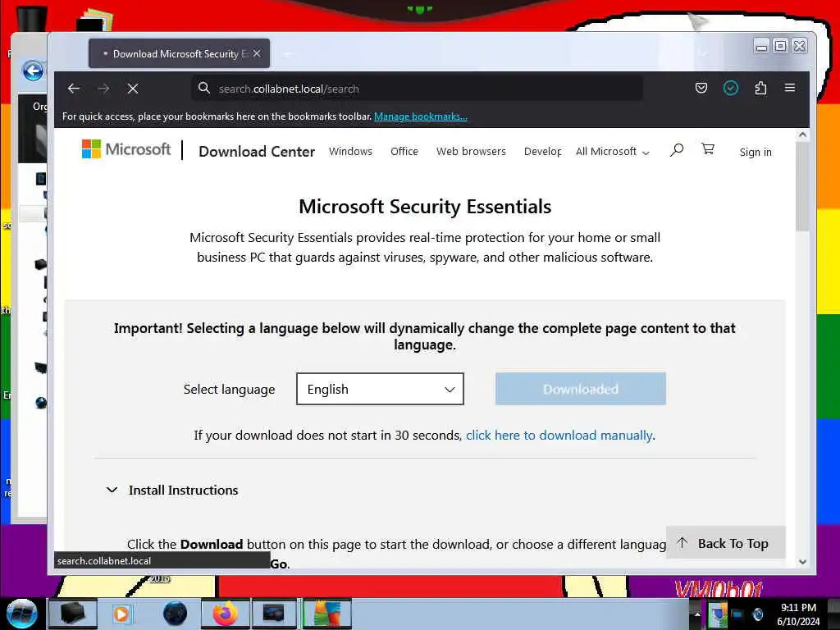Open the Download Center heading link
The width and height of the screenshot is (840, 630).
pos(257,152)
